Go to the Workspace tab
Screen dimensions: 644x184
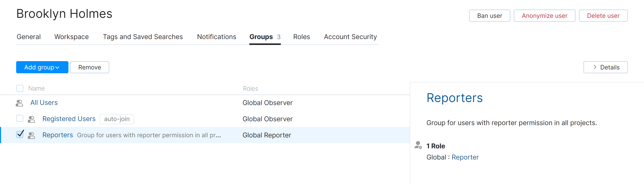pyautogui.click(x=71, y=37)
